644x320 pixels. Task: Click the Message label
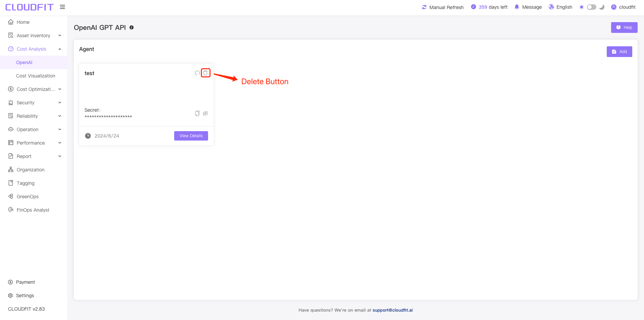(x=532, y=7)
